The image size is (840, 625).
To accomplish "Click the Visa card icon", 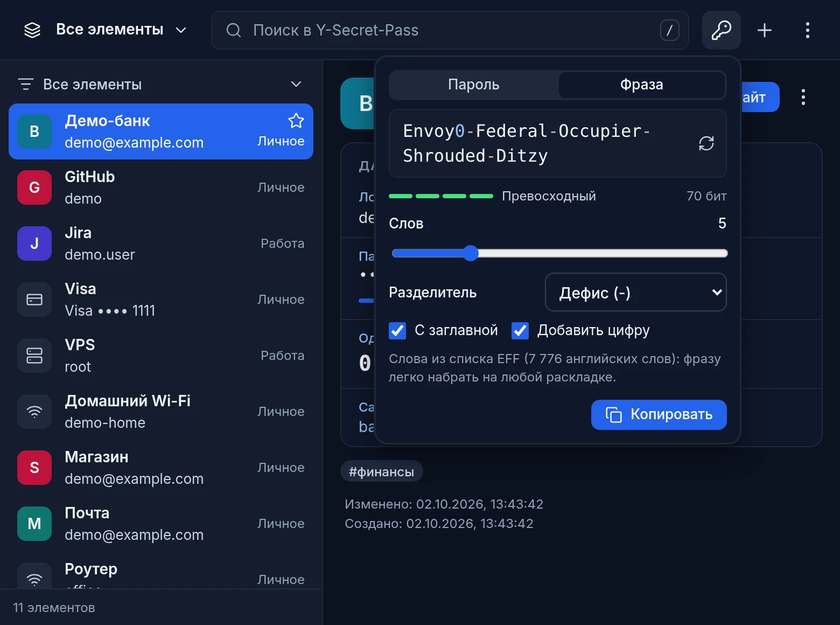I will point(34,300).
